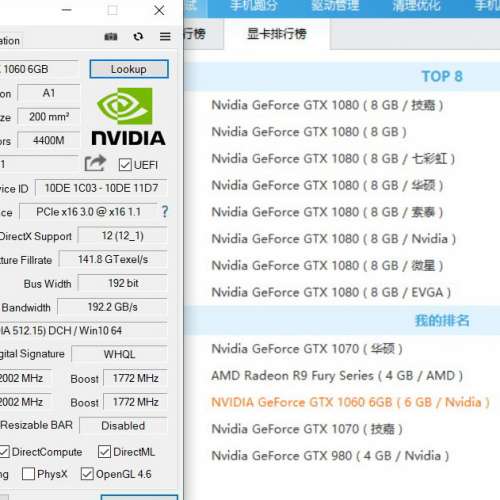This screenshot has width=500, height=500.
Task: Select GTX 1080 ( 8 GB / 微星 ) entry
Action: (327, 266)
